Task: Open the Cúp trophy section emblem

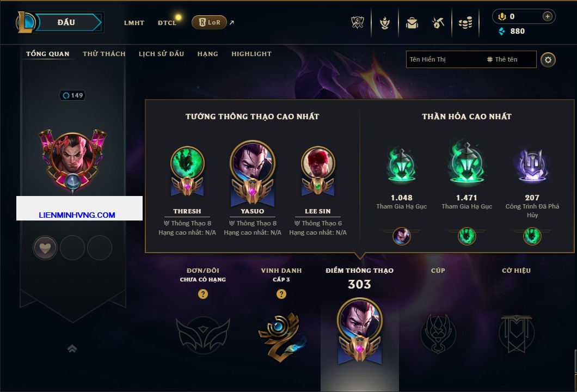Action: click(x=438, y=334)
